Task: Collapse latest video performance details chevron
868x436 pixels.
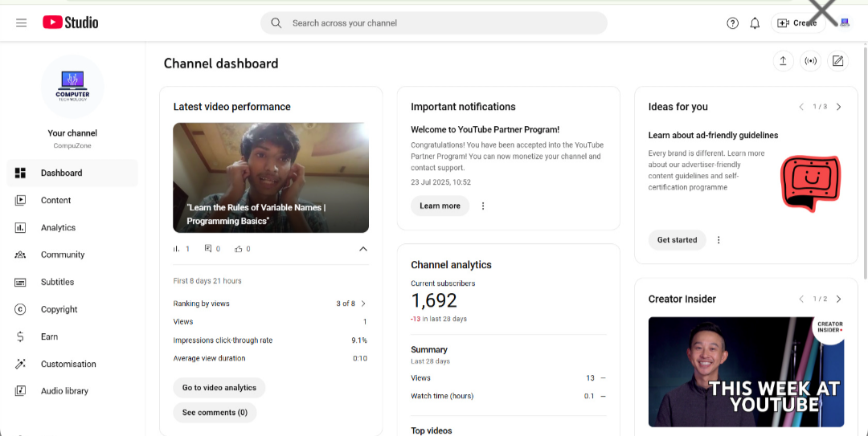Action: pyautogui.click(x=363, y=249)
